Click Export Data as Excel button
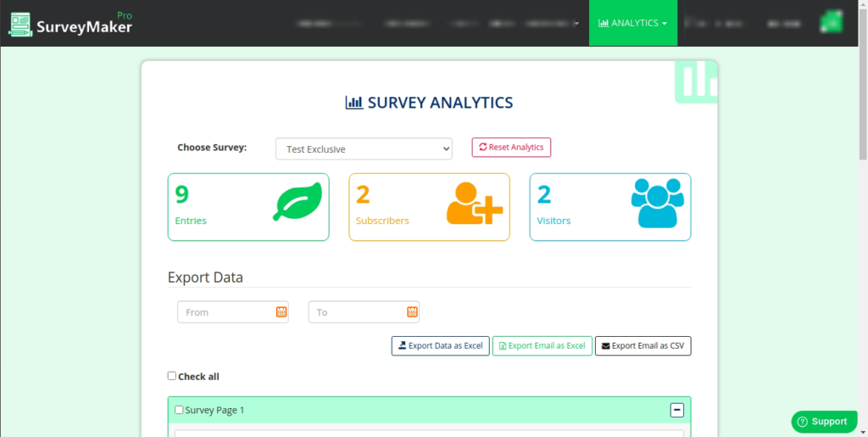This screenshot has height=437, width=868. click(x=441, y=345)
